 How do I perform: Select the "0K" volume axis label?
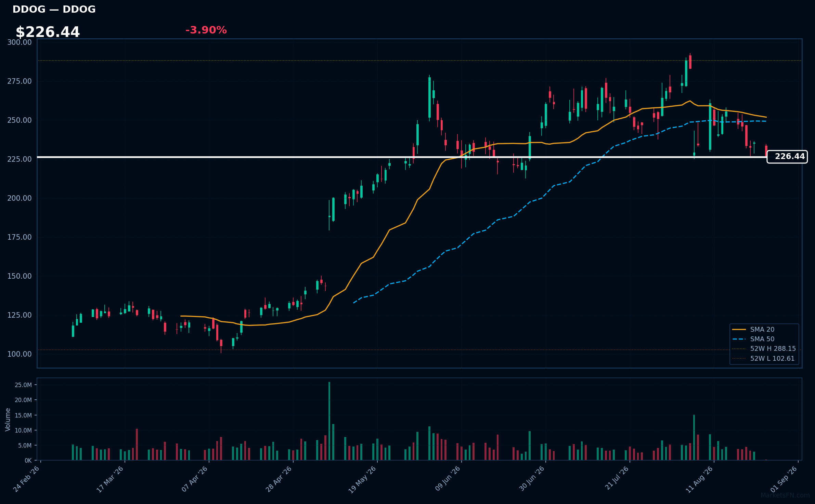pyautogui.click(x=28, y=461)
